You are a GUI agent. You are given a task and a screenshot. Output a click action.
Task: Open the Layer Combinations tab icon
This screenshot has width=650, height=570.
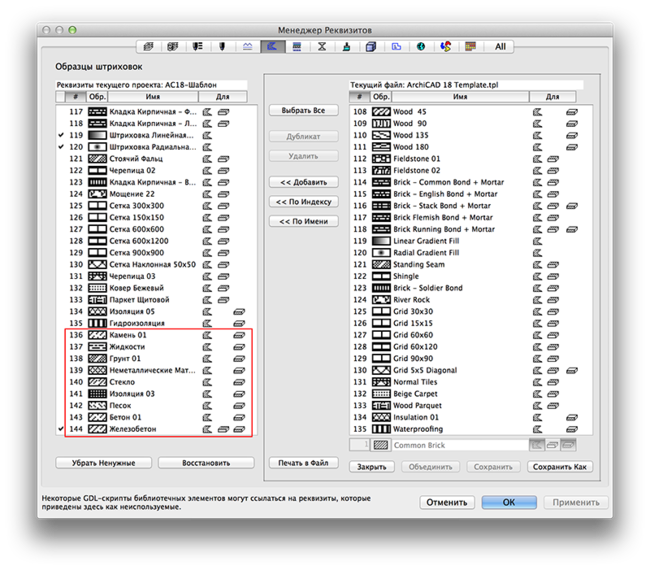pos(173,46)
